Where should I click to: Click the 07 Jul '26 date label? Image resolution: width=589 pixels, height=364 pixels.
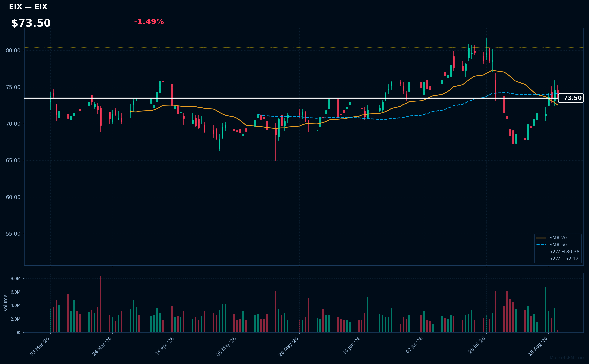(414, 345)
